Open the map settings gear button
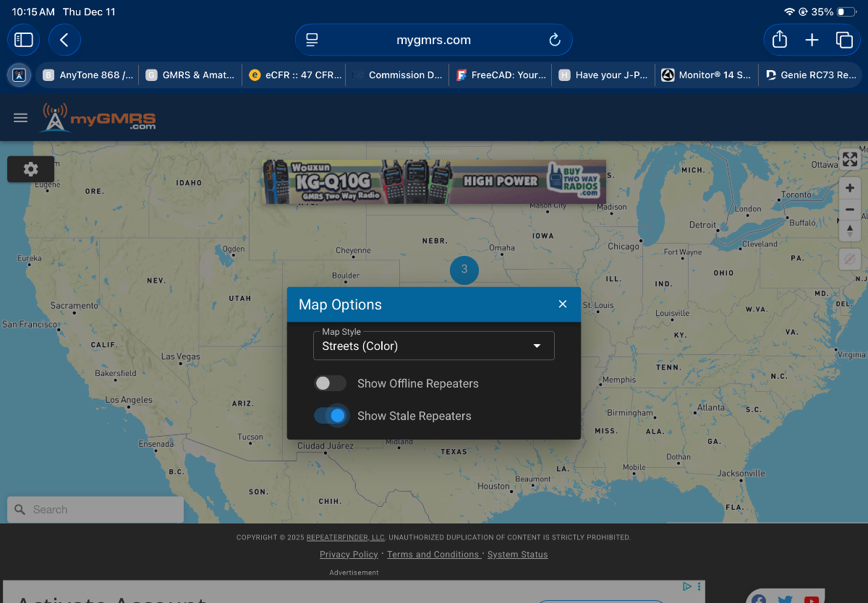The height and width of the screenshot is (603, 868). (30, 169)
